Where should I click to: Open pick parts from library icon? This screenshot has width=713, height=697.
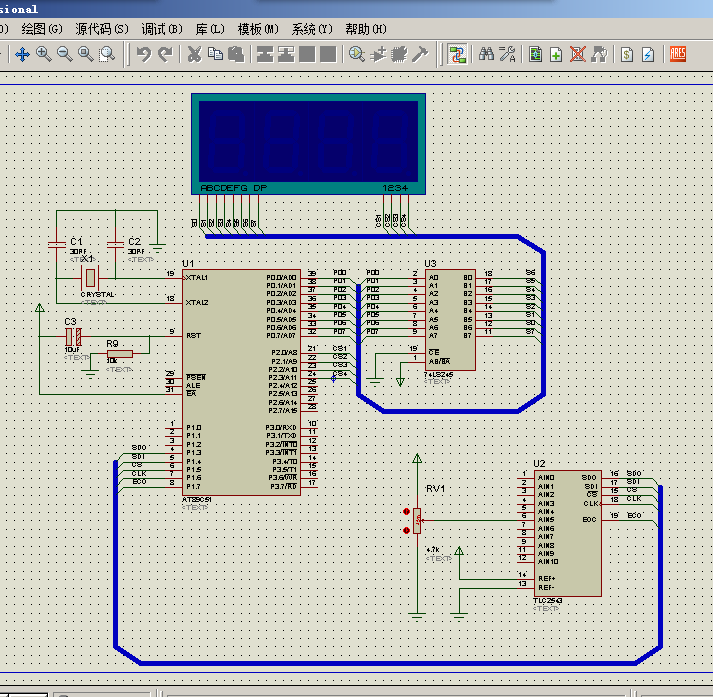point(357,55)
